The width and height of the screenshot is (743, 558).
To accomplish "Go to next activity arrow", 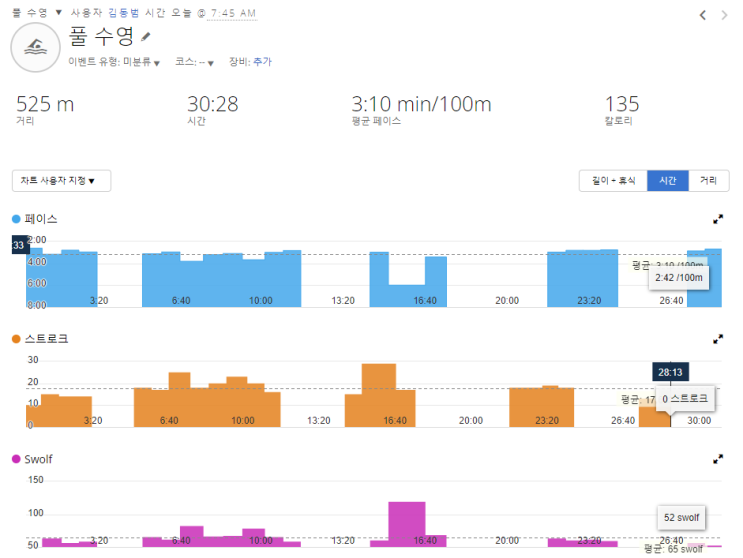I will 724,15.
